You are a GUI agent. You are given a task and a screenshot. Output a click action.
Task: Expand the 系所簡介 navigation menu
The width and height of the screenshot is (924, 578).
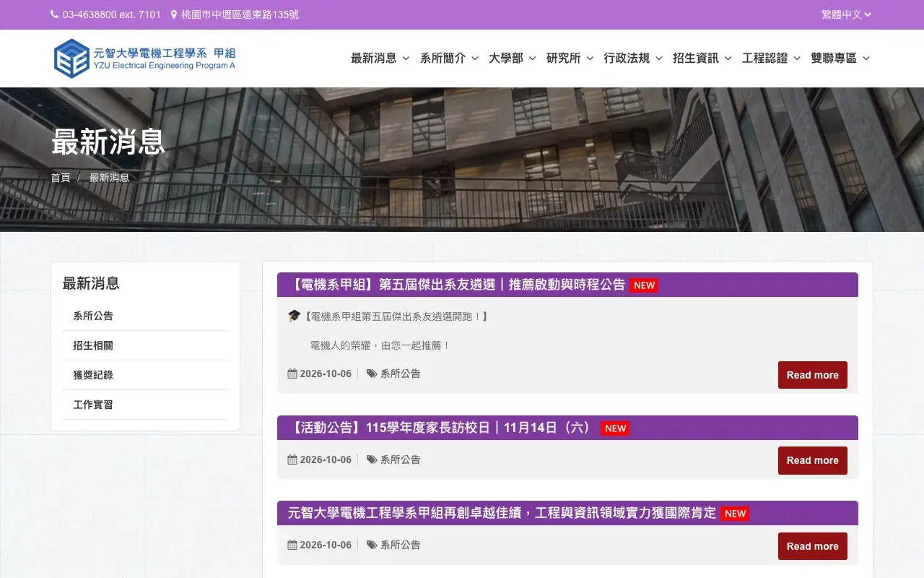click(449, 59)
